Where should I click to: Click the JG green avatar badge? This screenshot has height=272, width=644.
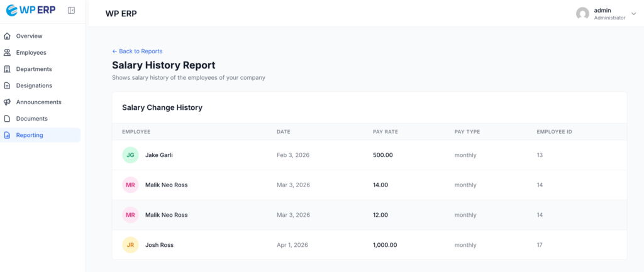[130, 155]
